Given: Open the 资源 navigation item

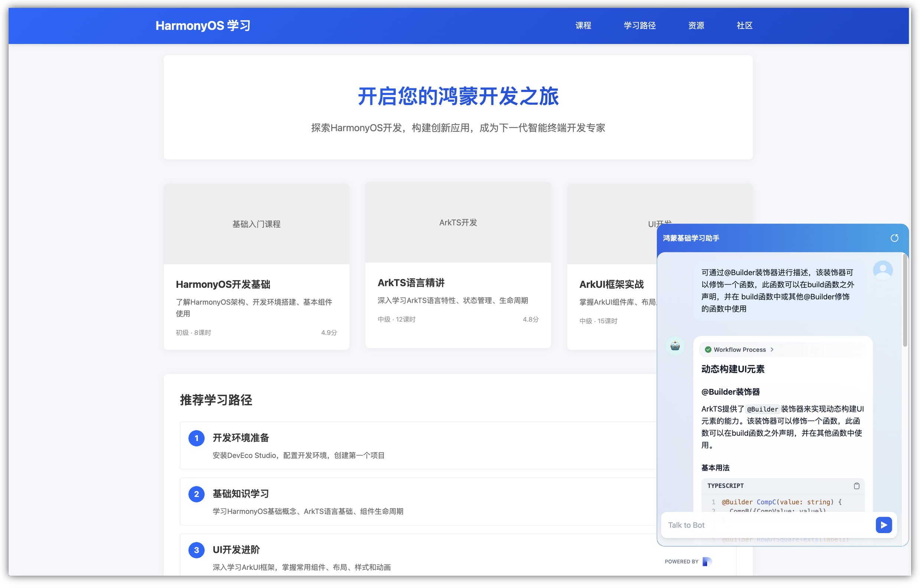Looking at the screenshot, I should pyautogui.click(x=696, y=26).
